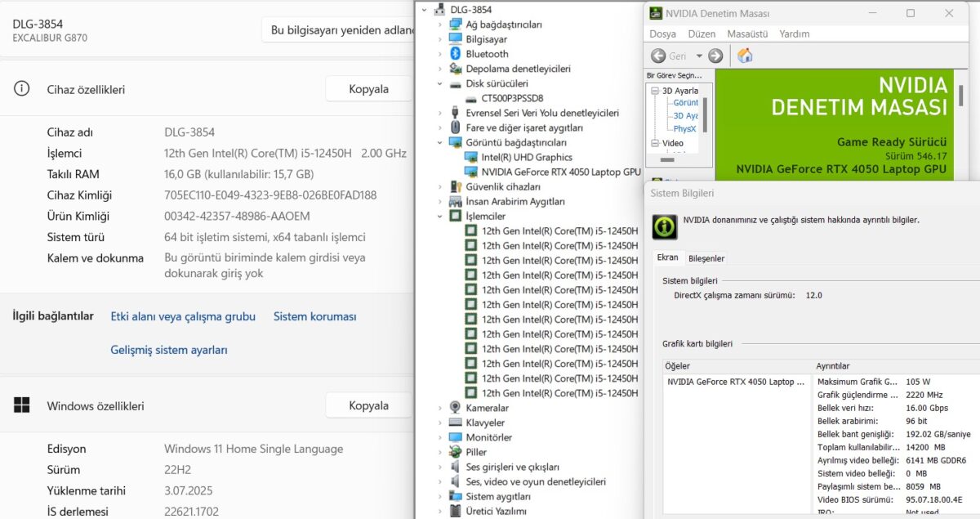
Task: Click the green Back arrow icon
Action: pos(658,56)
